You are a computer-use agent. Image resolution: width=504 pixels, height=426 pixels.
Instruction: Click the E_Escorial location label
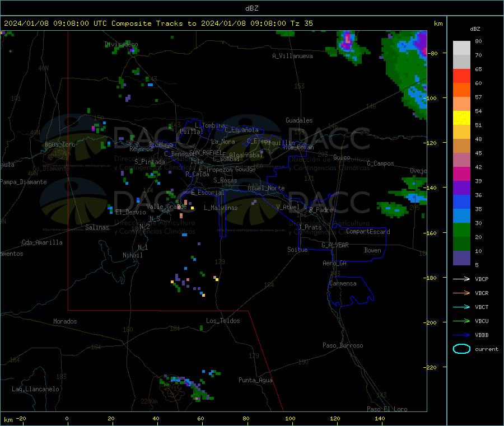tap(208, 193)
